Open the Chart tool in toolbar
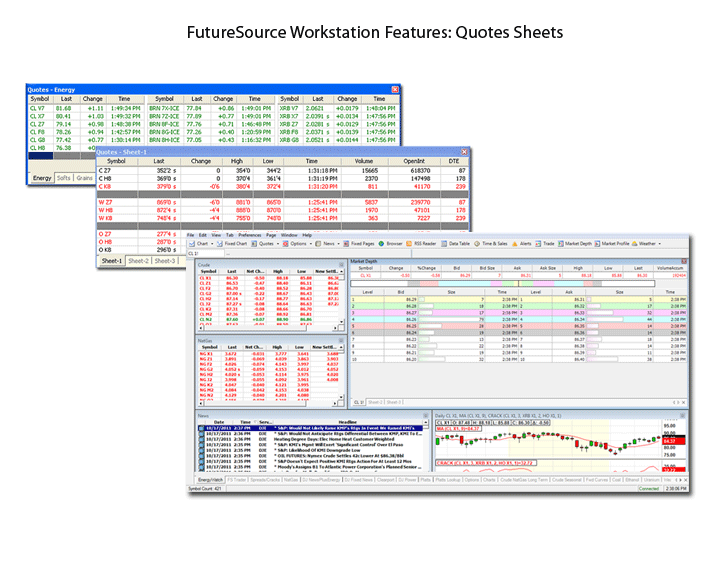725x580 pixels. [200, 243]
